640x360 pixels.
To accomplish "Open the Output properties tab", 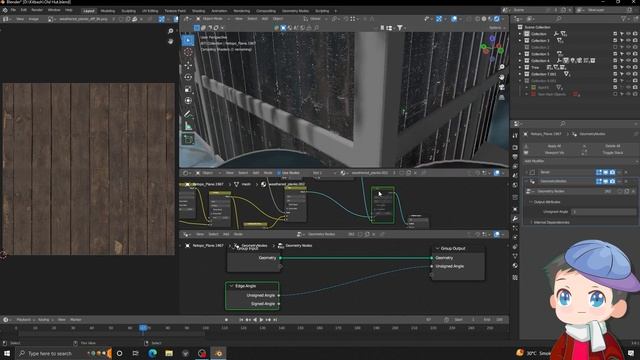I will coord(515,157).
